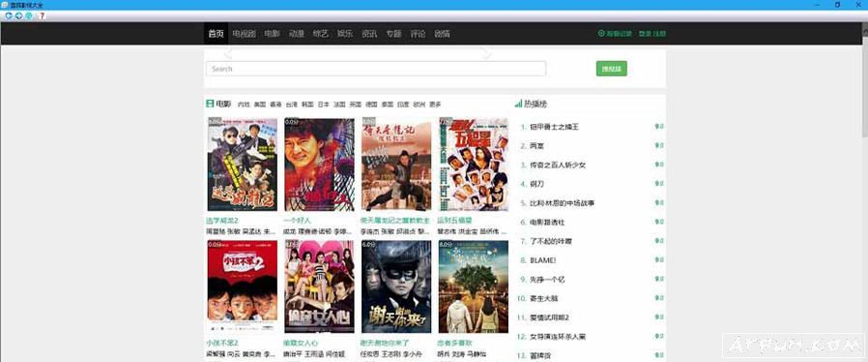Open hot list item BLAME!
The height and width of the screenshot is (362, 868).
tap(542, 260)
